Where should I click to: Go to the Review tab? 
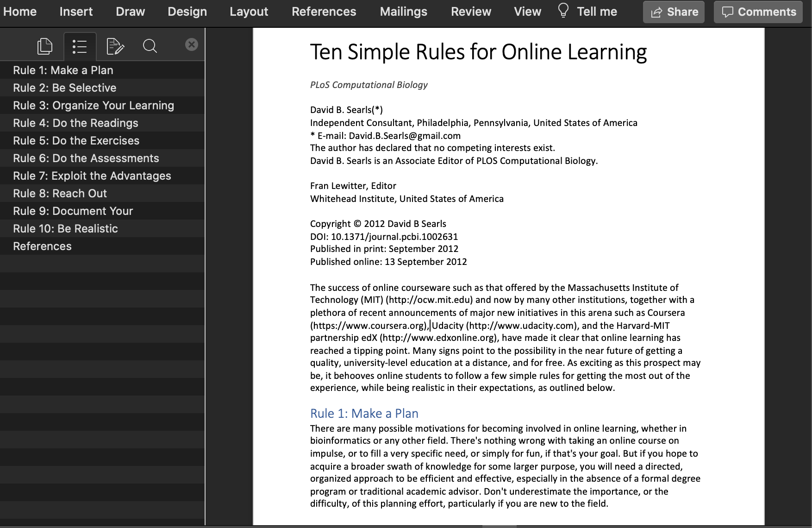coord(471,12)
